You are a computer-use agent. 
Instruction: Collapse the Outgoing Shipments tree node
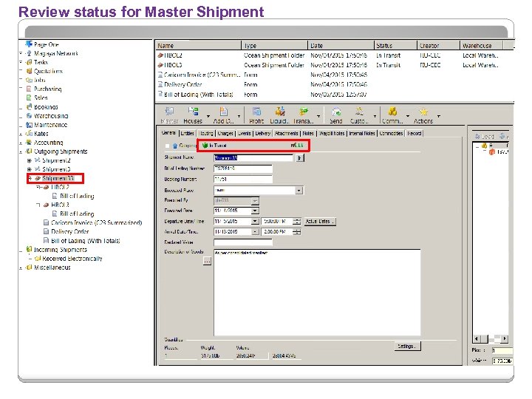pyautogui.click(x=21, y=151)
